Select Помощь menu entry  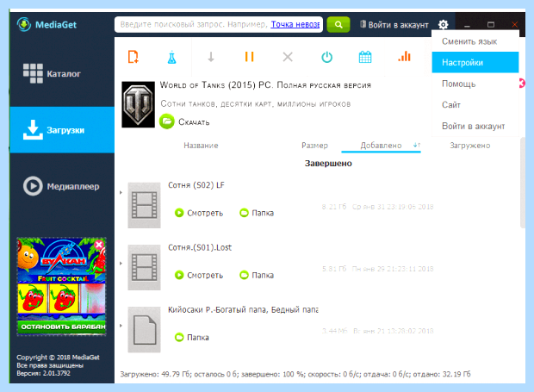(x=475, y=84)
